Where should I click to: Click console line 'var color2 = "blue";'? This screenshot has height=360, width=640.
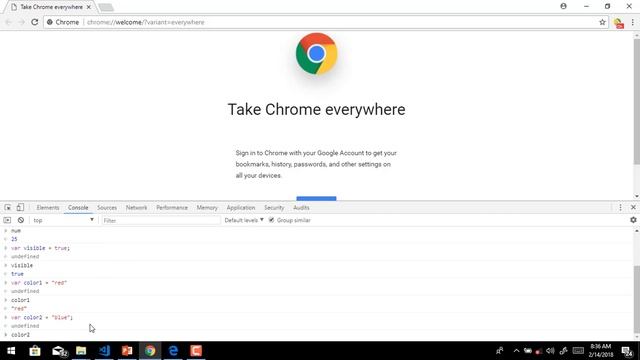(x=42, y=317)
